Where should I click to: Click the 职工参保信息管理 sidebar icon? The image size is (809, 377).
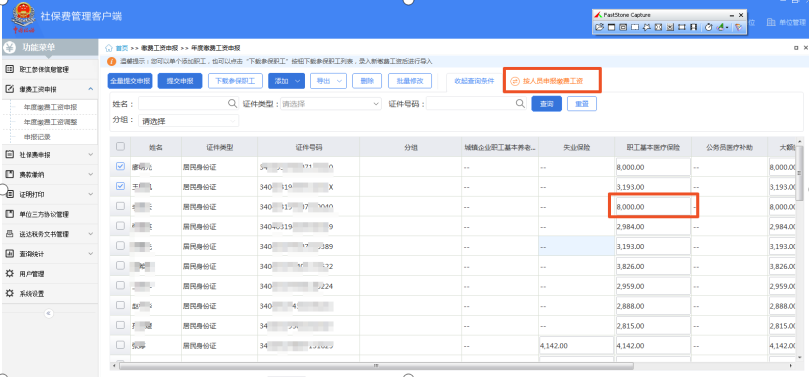pos(9,70)
